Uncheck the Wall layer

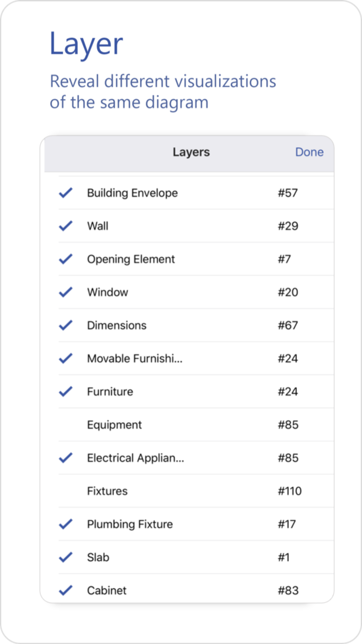[66, 226]
